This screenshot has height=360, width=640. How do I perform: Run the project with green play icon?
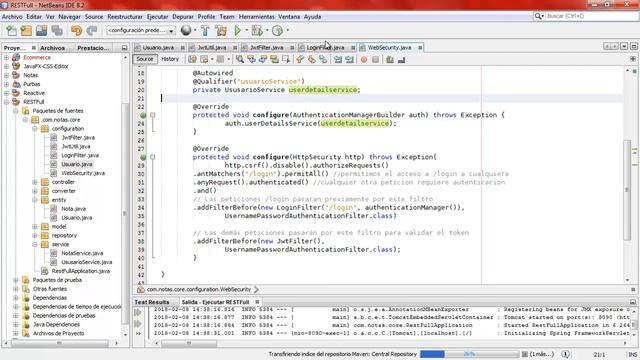(x=238, y=30)
